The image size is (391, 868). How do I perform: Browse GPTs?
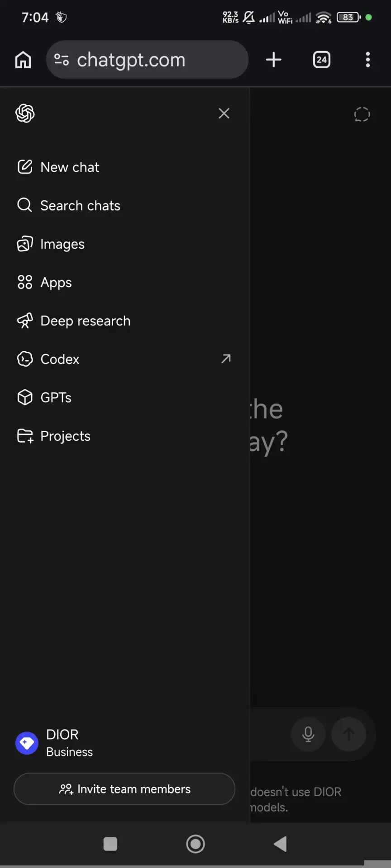[124, 398]
